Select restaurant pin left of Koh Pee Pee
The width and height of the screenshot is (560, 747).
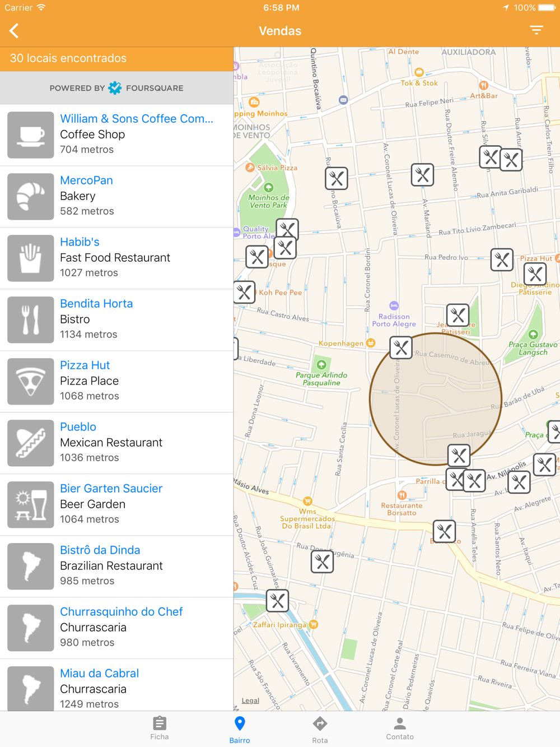[244, 292]
